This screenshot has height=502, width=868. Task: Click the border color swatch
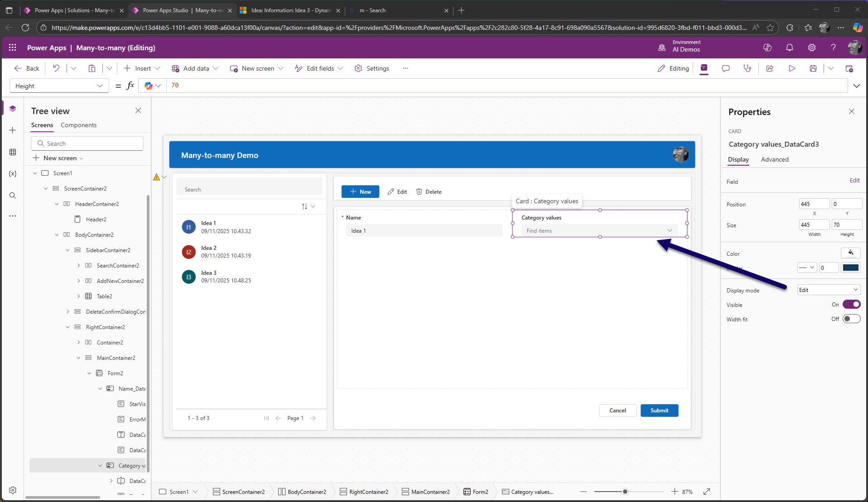(850, 268)
